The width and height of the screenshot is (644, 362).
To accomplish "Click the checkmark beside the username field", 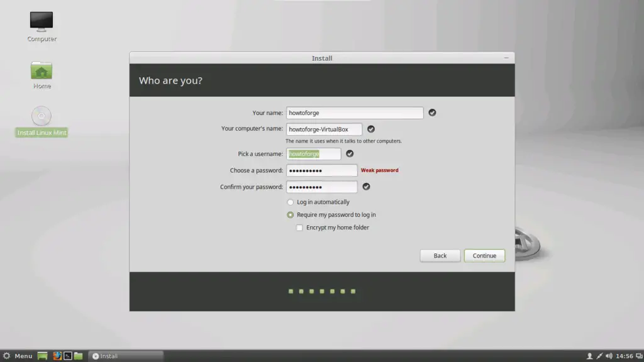I will 350,153.
